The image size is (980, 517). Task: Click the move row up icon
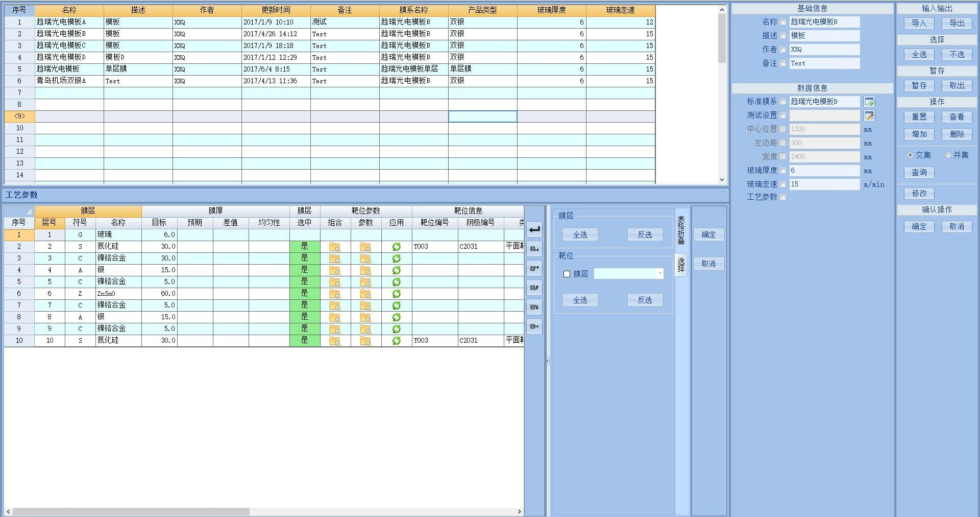tap(534, 288)
